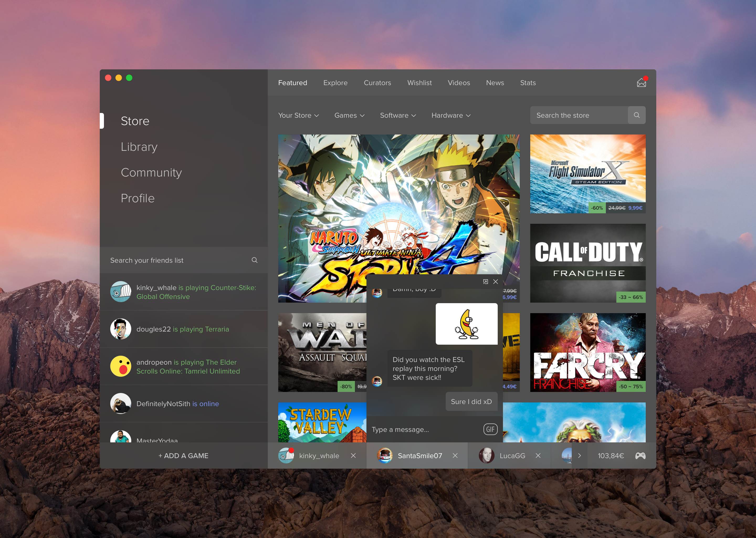Click LucaGG avatar in chat bar
This screenshot has height=538, width=756.
(x=487, y=456)
